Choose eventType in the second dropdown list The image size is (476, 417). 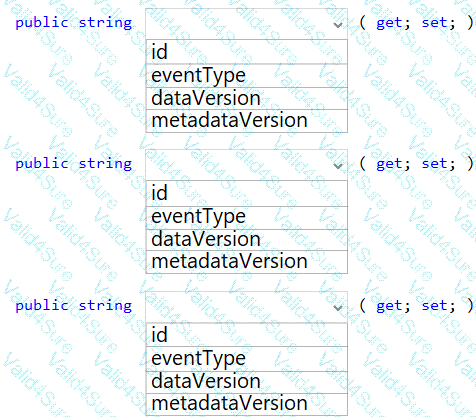[x=247, y=217]
